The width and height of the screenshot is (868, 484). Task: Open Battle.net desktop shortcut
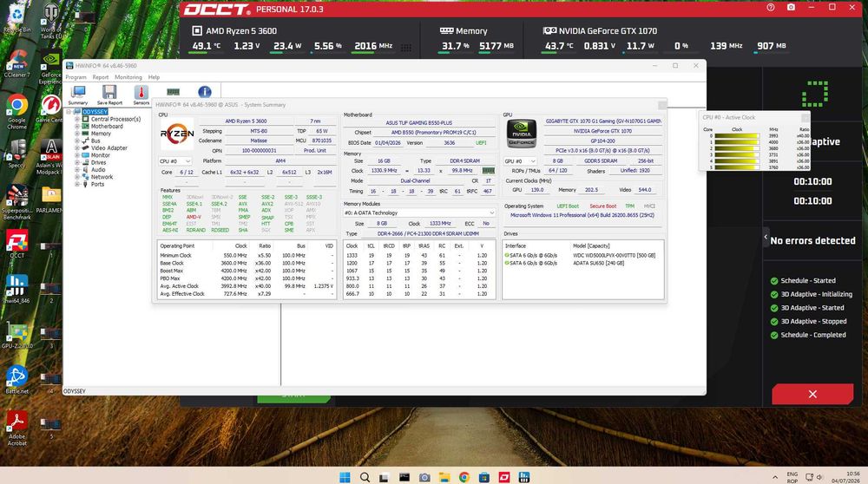click(17, 380)
